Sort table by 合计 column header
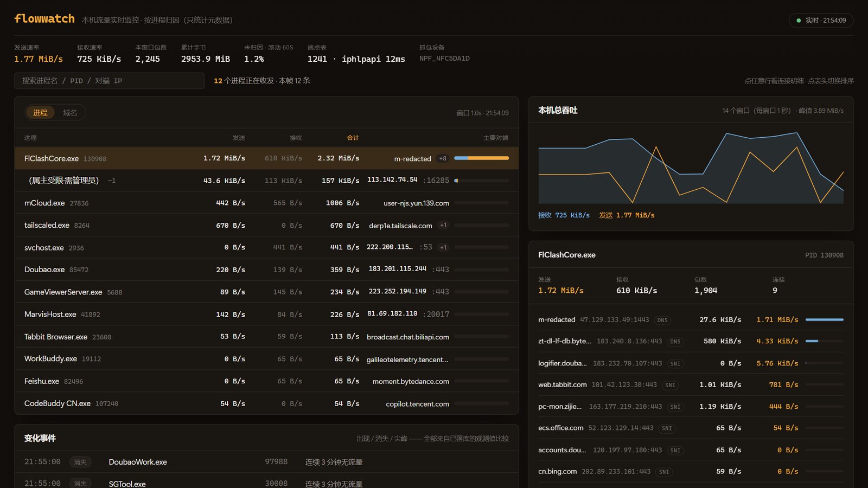This screenshot has height=488, width=868. pos(353,138)
